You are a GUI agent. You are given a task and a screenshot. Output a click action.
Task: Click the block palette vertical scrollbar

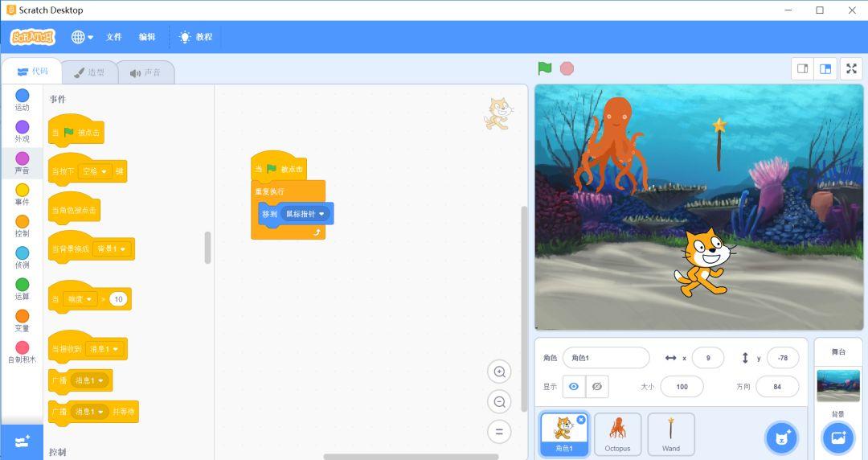tap(207, 247)
